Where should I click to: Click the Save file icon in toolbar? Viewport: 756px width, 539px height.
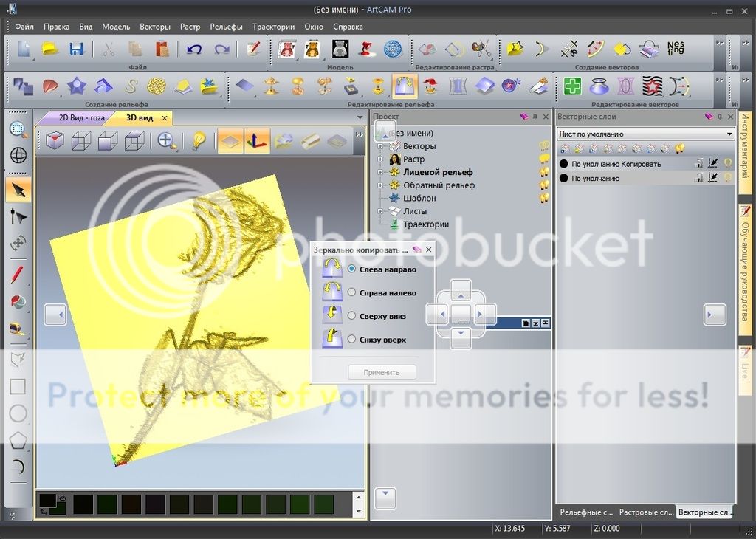pyautogui.click(x=76, y=49)
